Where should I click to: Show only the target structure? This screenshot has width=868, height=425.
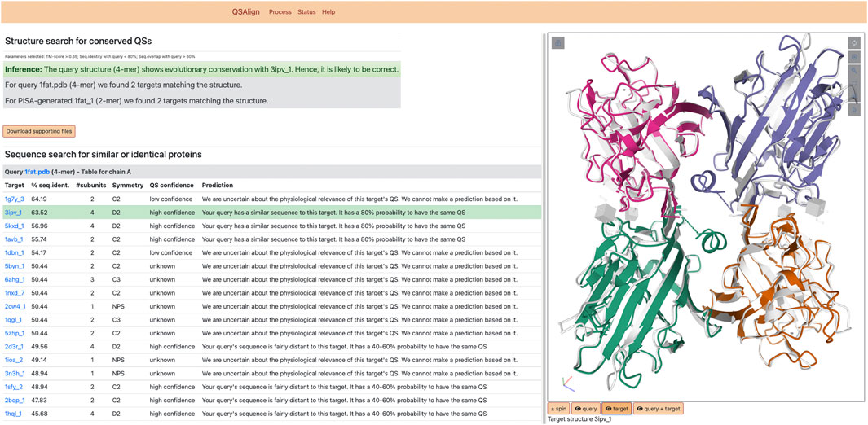point(617,409)
